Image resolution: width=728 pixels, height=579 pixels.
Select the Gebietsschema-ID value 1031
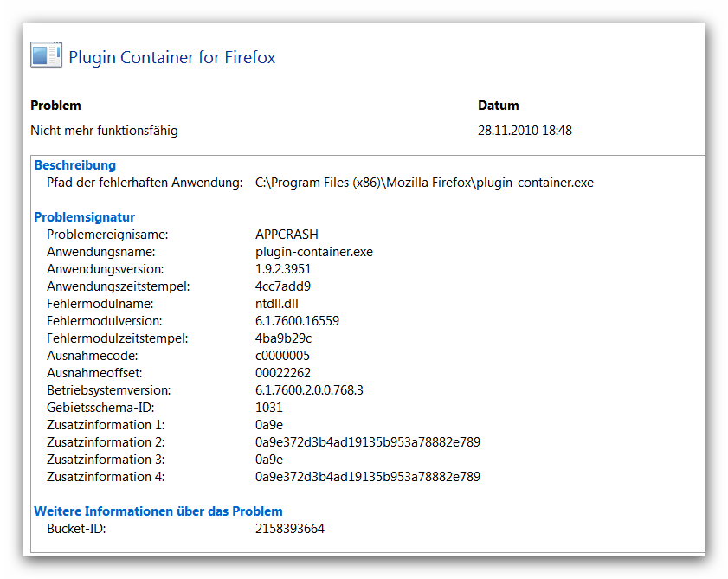[269, 408]
